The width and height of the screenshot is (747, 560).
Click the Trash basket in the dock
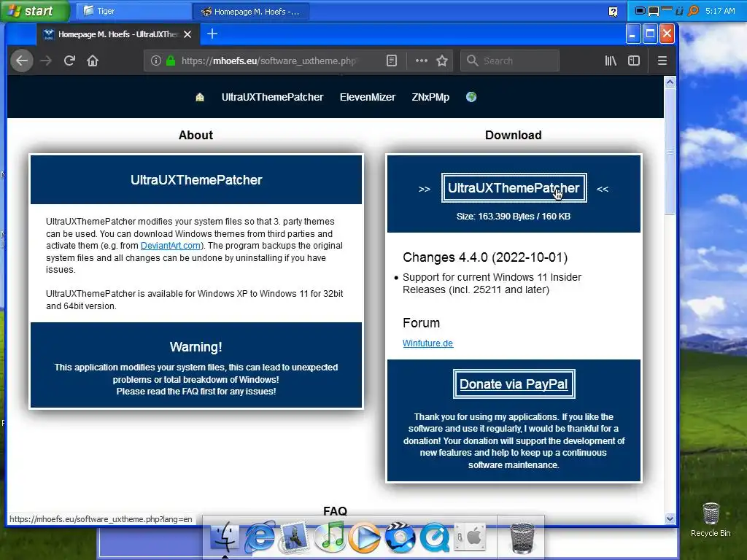[522, 537]
